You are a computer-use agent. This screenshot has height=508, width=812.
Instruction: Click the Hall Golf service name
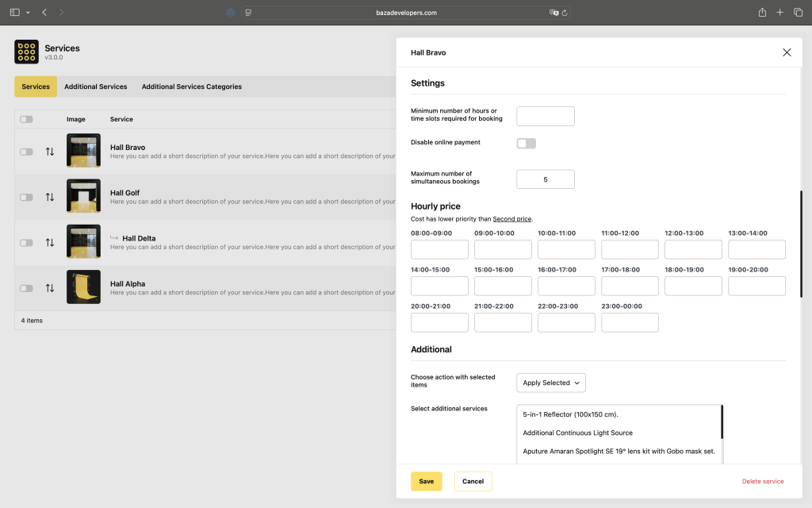[124, 193]
